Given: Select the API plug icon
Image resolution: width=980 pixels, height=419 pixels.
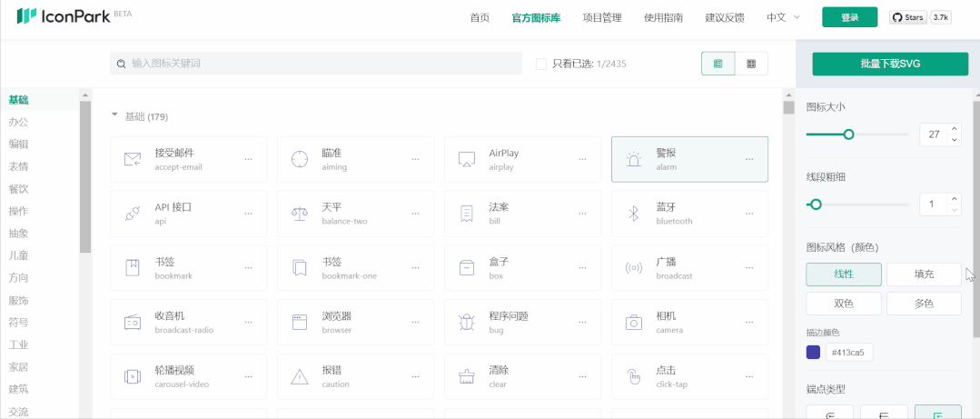Looking at the screenshot, I should (133, 214).
